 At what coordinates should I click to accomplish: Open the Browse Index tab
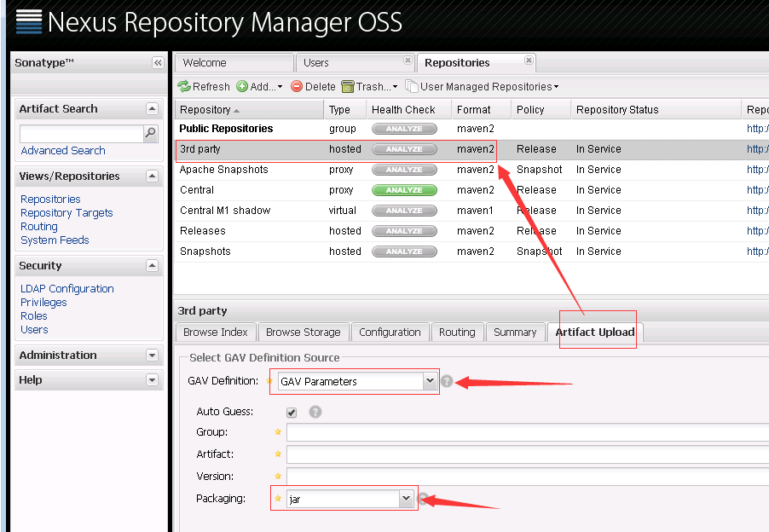[216, 332]
